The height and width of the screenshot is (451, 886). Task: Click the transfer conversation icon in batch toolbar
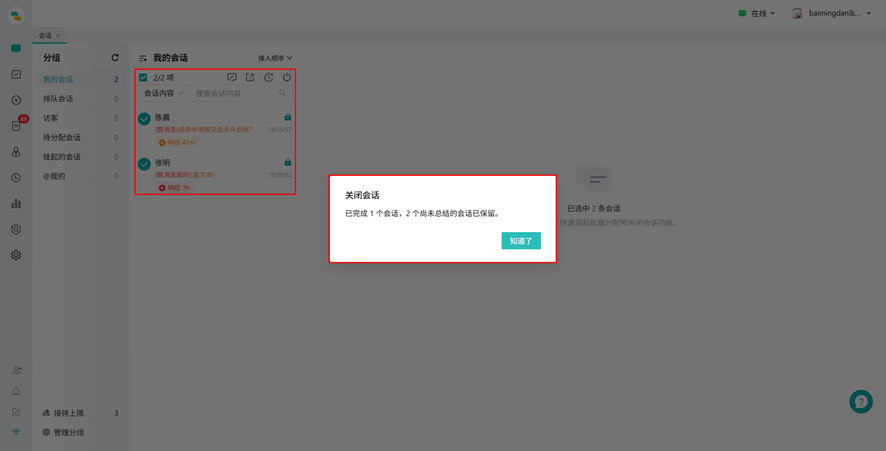(x=250, y=77)
